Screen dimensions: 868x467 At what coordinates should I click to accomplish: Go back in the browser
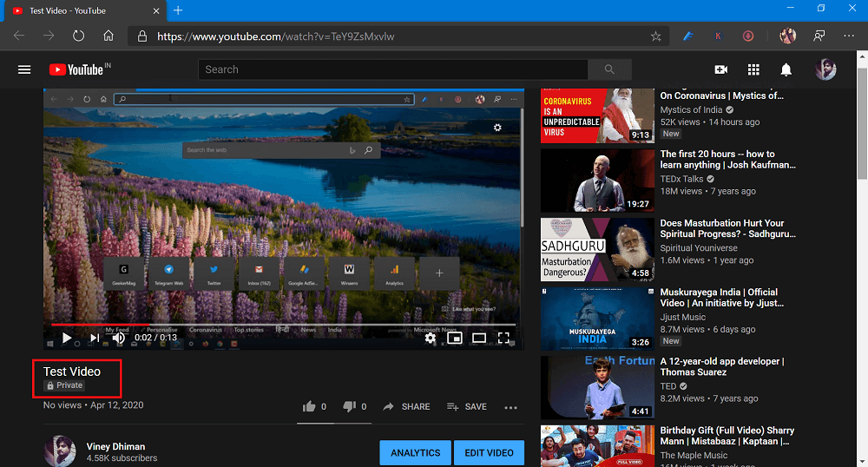click(19, 36)
